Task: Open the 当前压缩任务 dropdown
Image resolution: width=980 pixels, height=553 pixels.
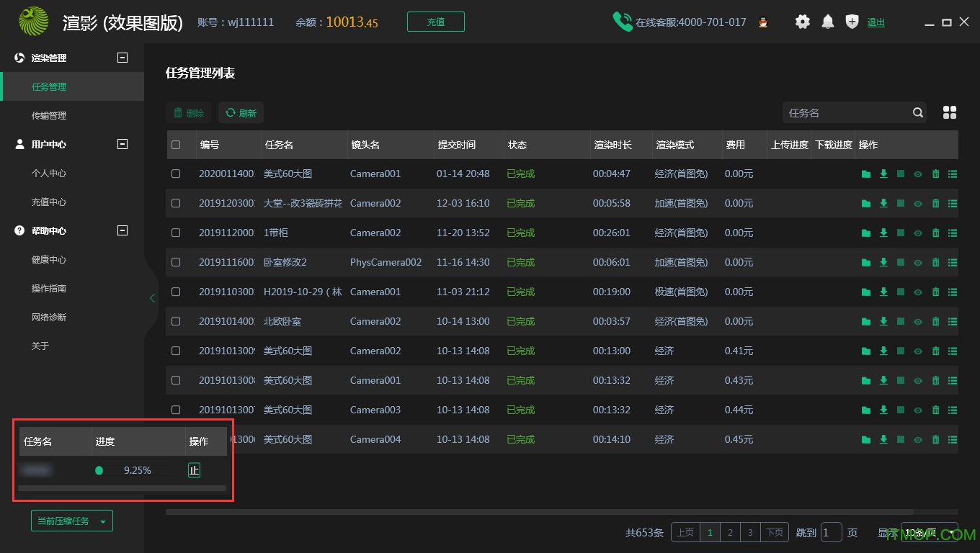Action: [72, 521]
